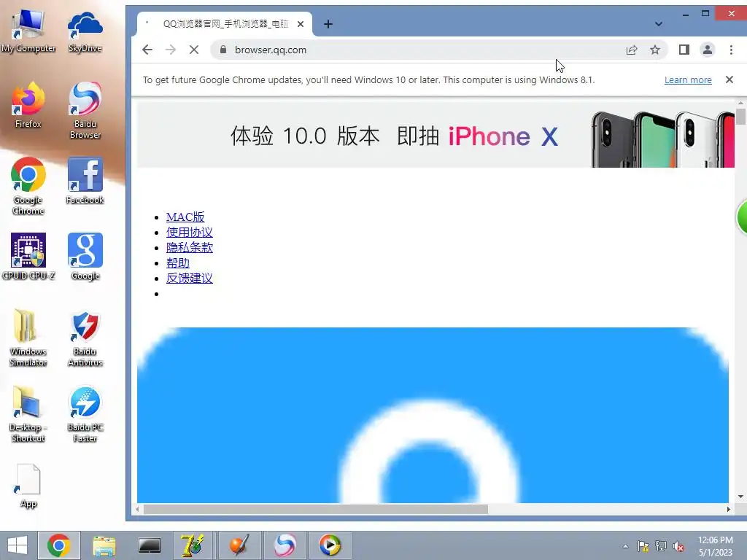Viewport: 747px width, 560px height.
Task: Select the Google Chrome desktop icon
Action: coord(28,187)
